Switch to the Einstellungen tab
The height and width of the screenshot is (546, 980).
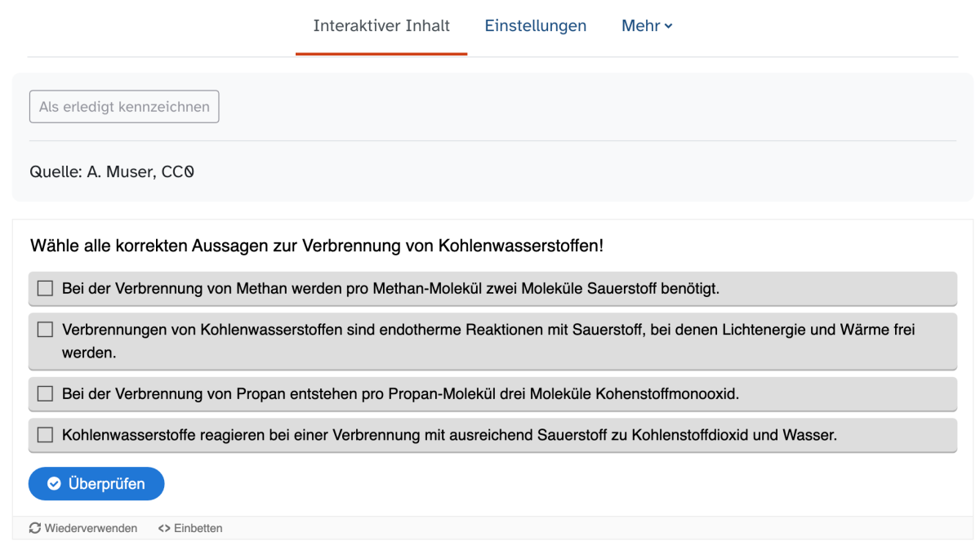pos(535,26)
